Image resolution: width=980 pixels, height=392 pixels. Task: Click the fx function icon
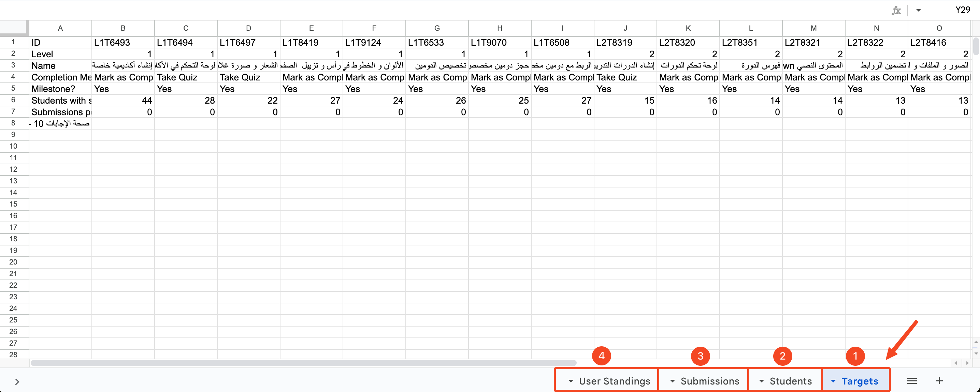point(896,10)
